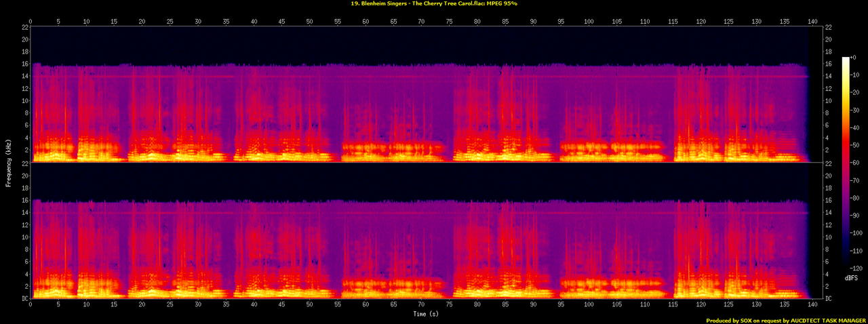The height and width of the screenshot is (324, 868).
Task: Click inside the lower channel spectrogram plot
Action: [426, 230]
